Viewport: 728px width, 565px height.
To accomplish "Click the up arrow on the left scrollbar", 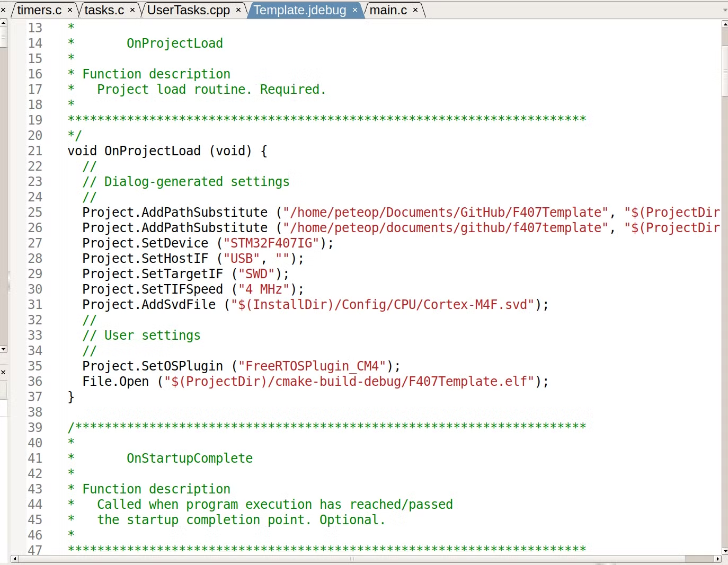I will (x=4, y=23).
